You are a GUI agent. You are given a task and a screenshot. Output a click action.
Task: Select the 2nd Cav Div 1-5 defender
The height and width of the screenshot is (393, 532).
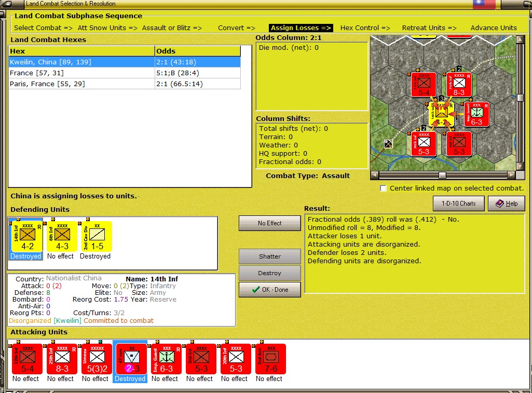click(x=97, y=237)
